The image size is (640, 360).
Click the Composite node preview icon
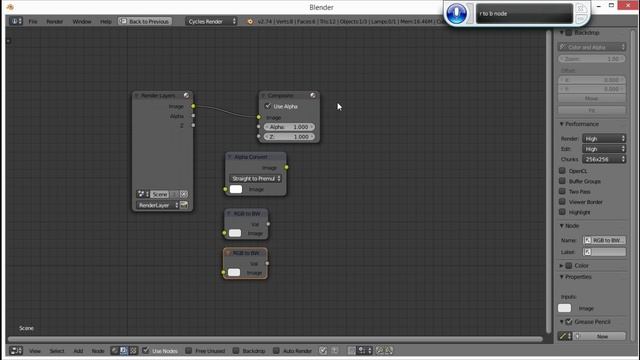313,96
